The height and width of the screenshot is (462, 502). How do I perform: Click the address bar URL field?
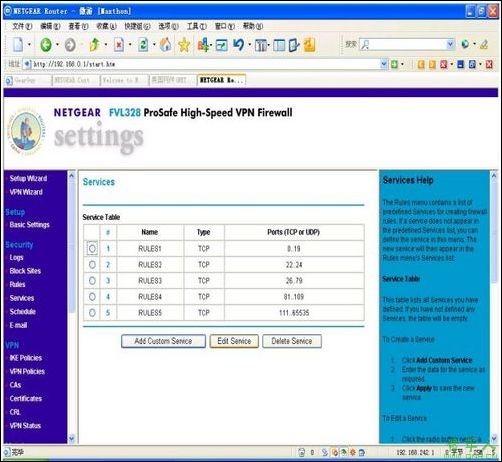206,64
